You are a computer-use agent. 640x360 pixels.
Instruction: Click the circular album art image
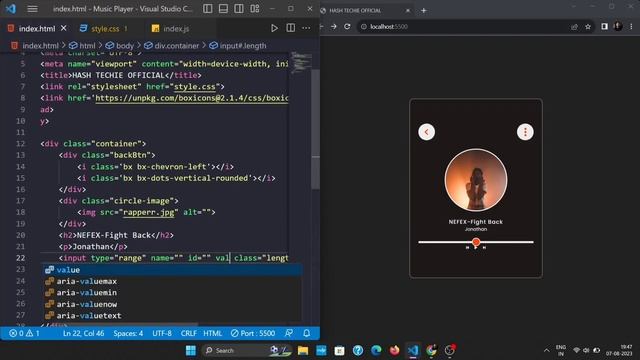(x=476, y=180)
